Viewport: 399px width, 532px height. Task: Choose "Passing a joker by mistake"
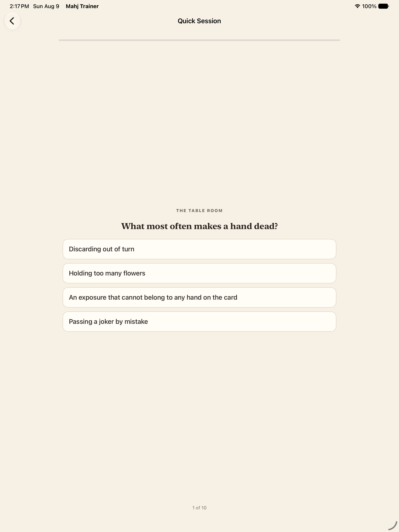coord(199,321)
